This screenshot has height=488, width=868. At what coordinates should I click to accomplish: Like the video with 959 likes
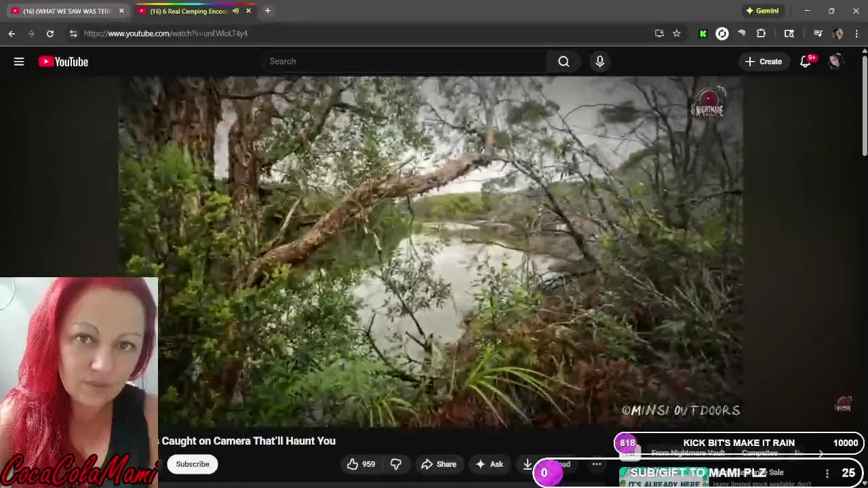[361, 464]
